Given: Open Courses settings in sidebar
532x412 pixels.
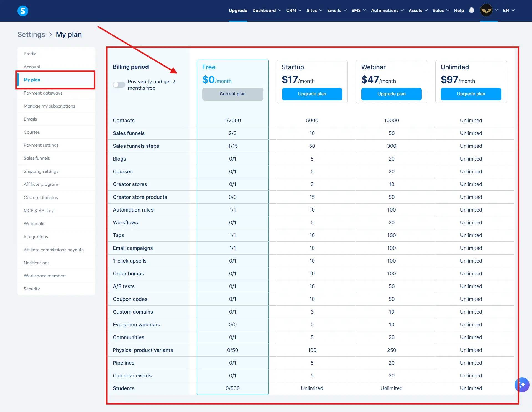Looking at the screenshot, I should point(56,132).
